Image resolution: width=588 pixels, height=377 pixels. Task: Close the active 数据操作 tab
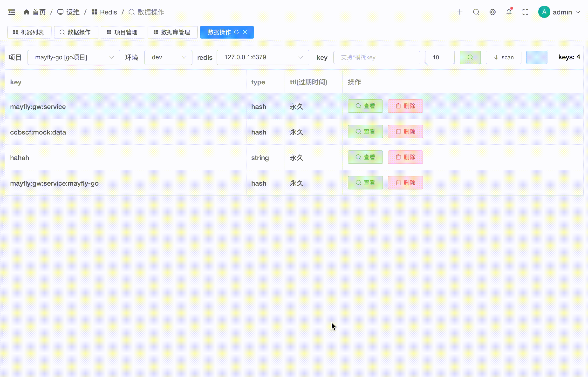(245, 32)
